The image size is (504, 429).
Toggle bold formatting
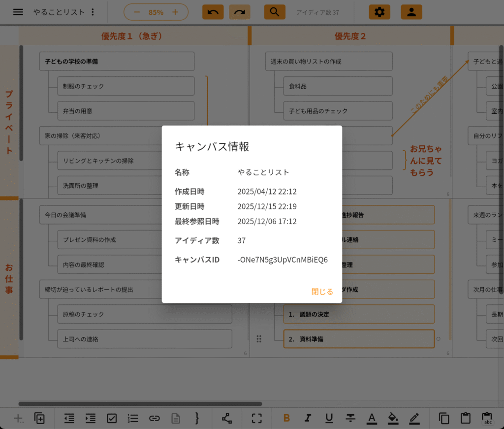point(286,418)
